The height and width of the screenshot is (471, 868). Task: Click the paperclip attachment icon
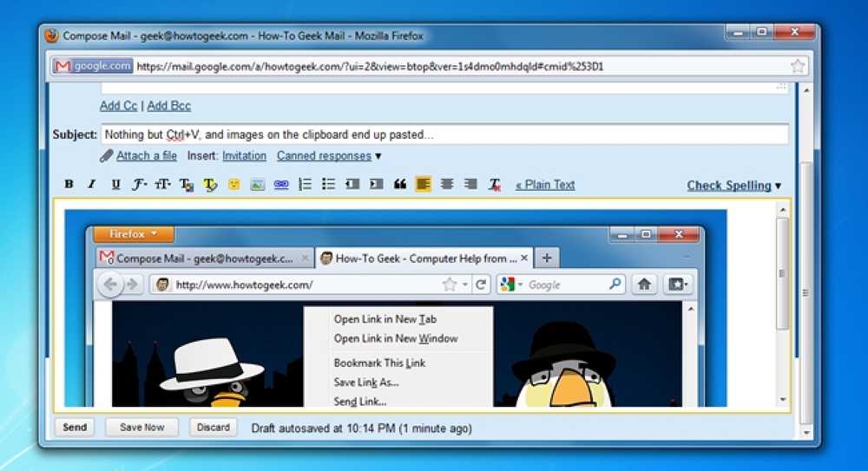point(106,156)
